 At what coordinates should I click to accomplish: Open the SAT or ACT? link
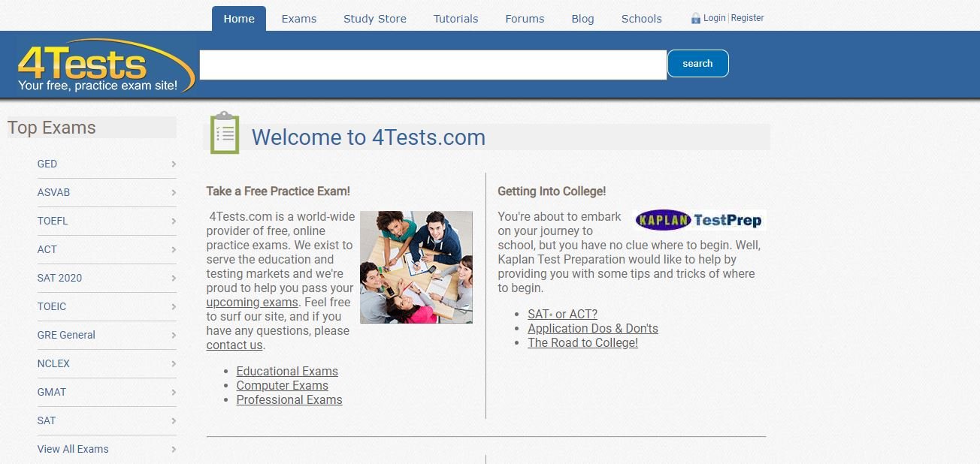563,314
